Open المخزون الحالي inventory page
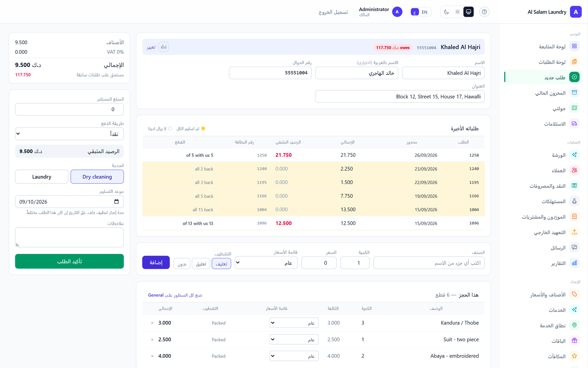 click(544, 93)
